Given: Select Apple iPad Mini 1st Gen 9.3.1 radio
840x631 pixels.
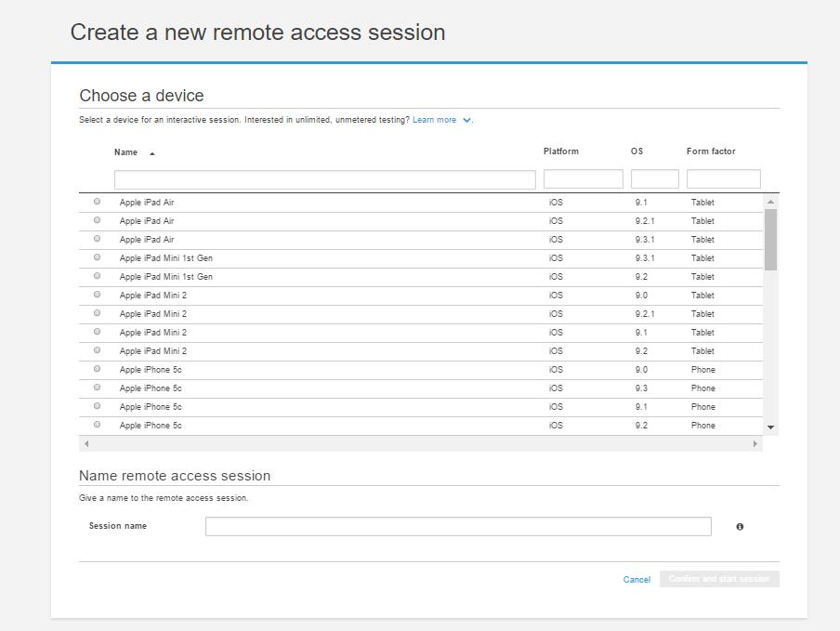Looking at the screenshot, I should [98, 257].
